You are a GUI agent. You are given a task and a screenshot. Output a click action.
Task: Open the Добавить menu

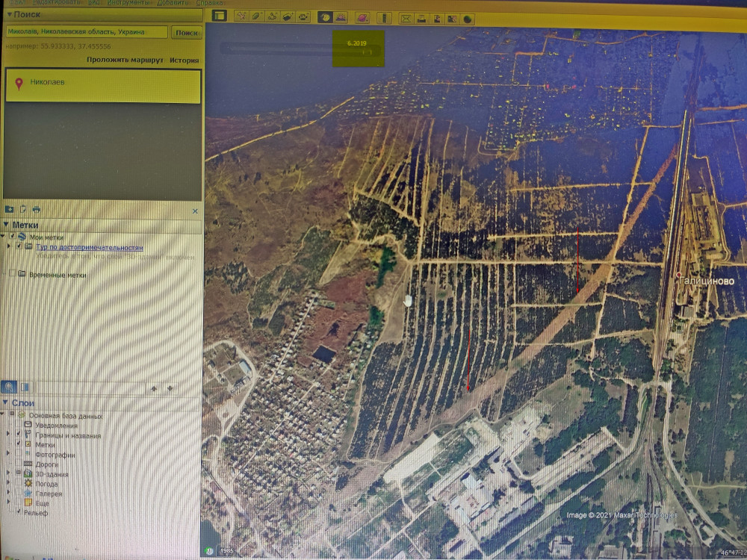pos(171,3)
